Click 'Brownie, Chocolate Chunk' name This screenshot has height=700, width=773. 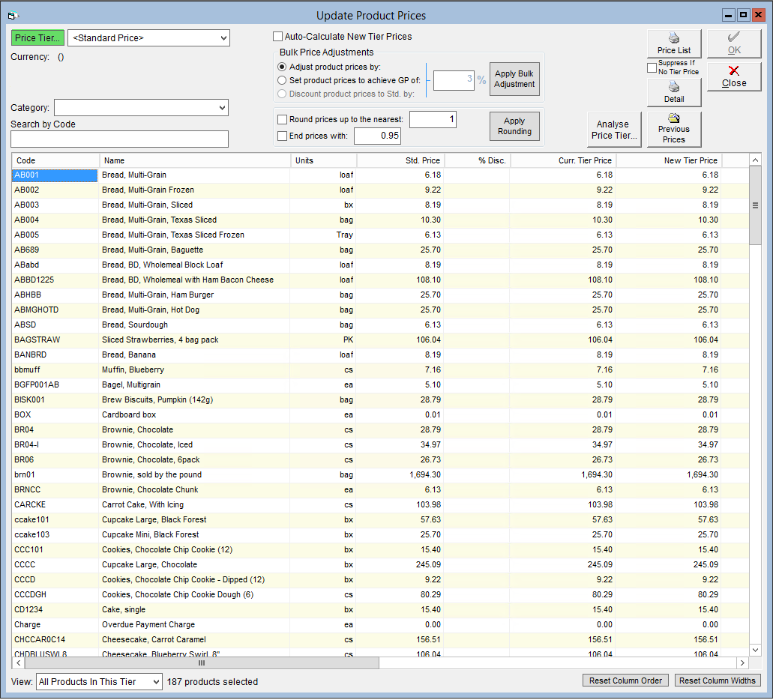coord(150,490)
